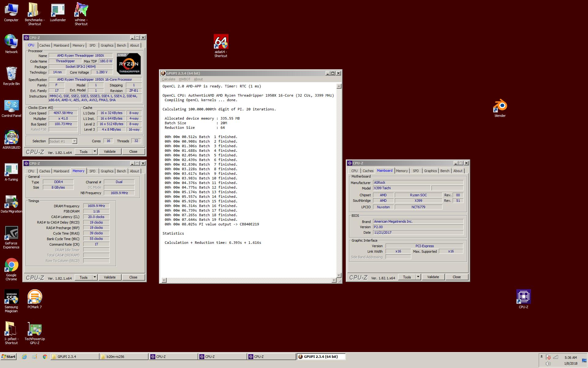
Task: Open Benchmarks shortcut folder icon
Action: pyautogui.click(x=35, y=14)
